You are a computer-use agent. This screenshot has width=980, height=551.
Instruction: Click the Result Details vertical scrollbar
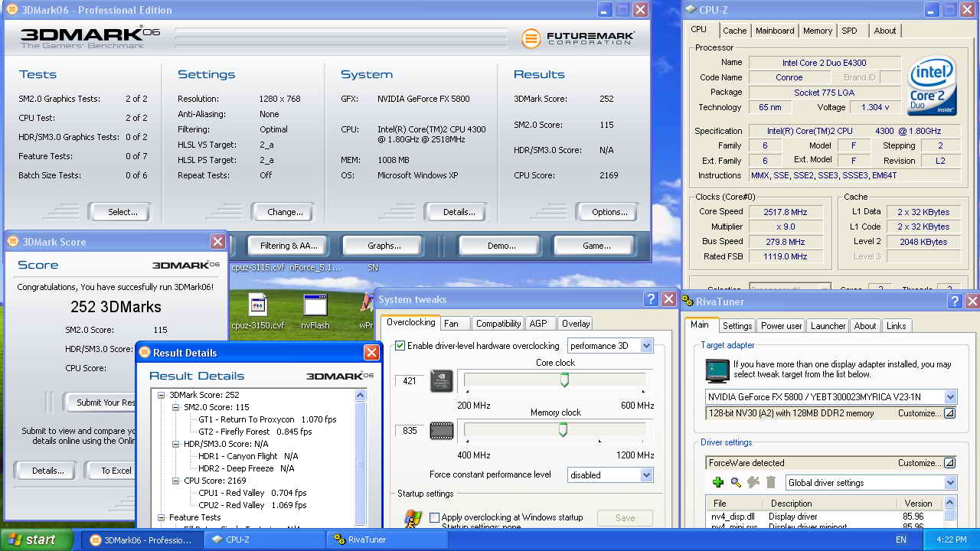pyautogui.click(x=361, y=459)
